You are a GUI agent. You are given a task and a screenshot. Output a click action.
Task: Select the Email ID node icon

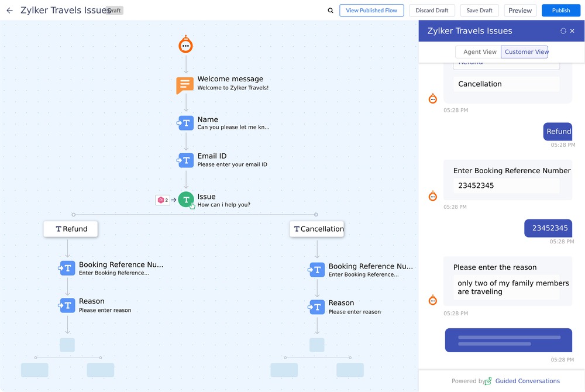pos(185,160)
